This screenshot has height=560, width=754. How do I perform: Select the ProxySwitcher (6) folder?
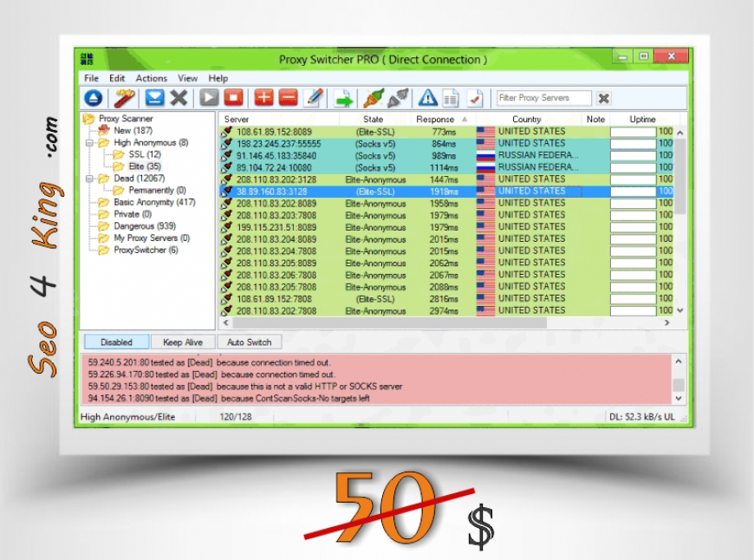146,251
